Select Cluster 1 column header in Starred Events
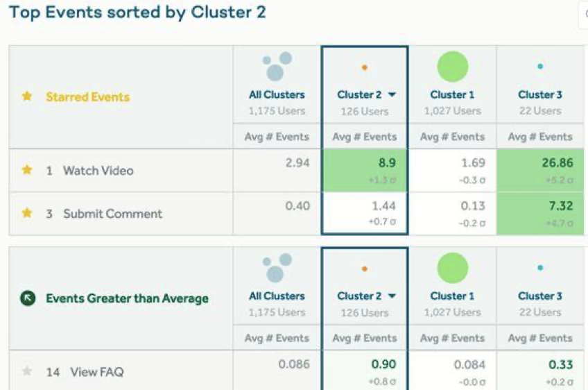The height and width of the screenshot is (390, 588). pos(452,94)
